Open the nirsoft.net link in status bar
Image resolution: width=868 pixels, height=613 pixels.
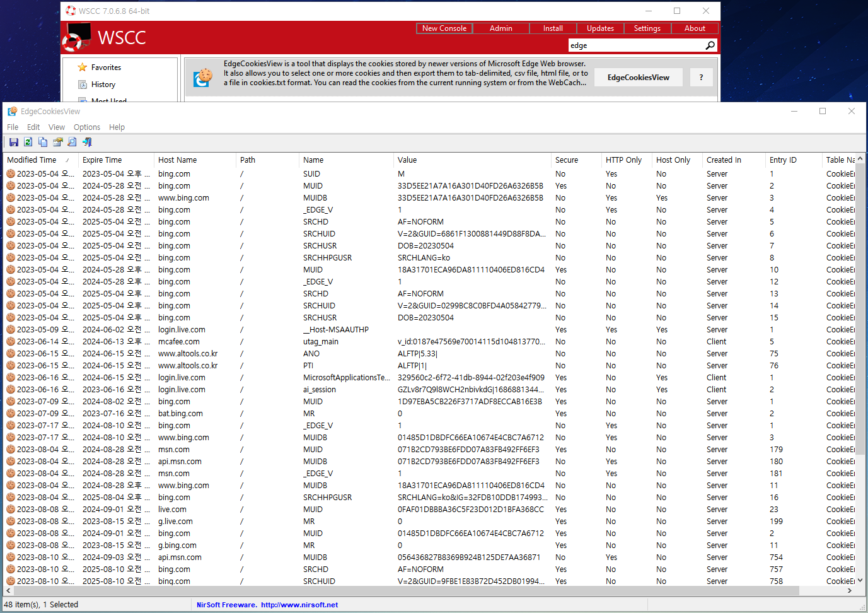pos(299,605)
